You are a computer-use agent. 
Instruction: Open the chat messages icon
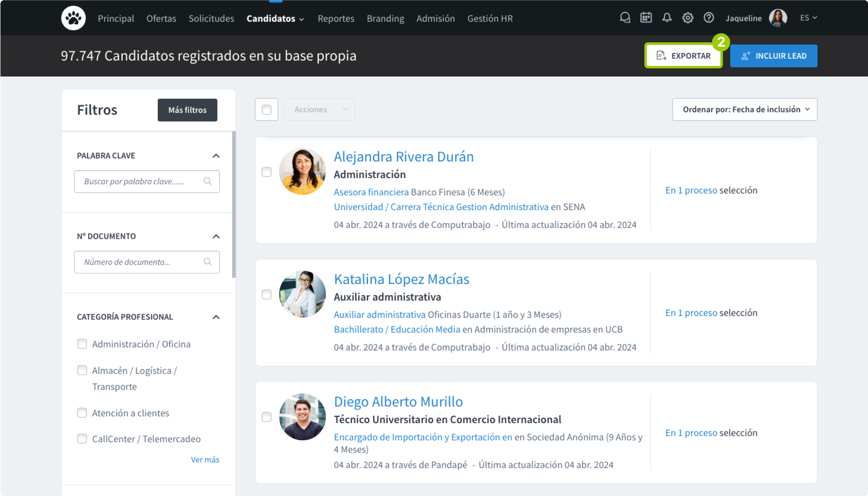[x=625, y=18]
